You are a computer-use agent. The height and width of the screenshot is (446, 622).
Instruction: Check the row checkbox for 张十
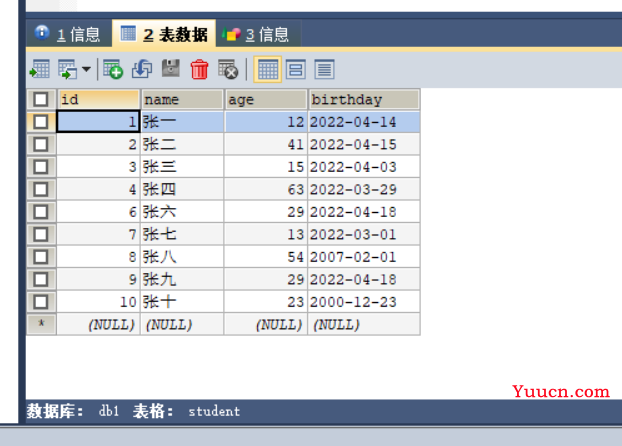pyautogui.click(x=41, y=302)
